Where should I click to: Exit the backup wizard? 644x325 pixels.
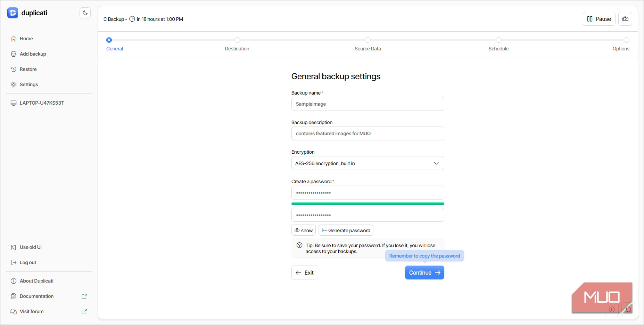tap(305, 273)
